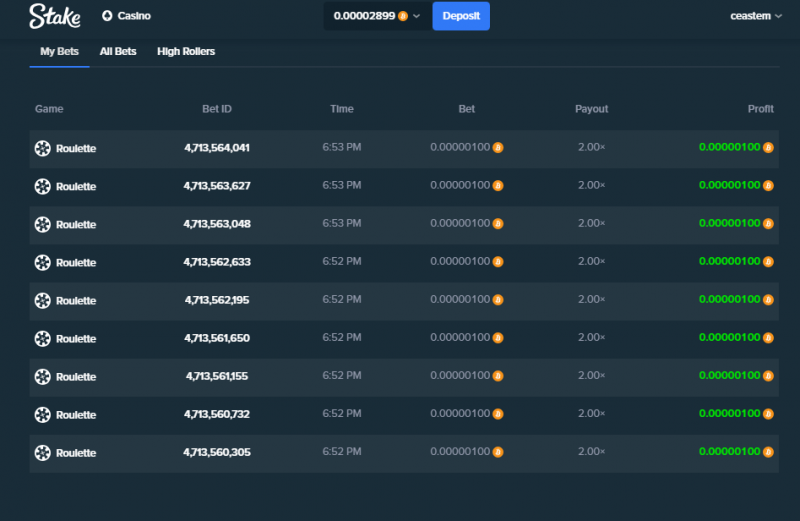The width and height of the screenshot is (800, 521).
Task: Click the green profit amount of bet 4,713,563,627
Action: coord(730,185)
